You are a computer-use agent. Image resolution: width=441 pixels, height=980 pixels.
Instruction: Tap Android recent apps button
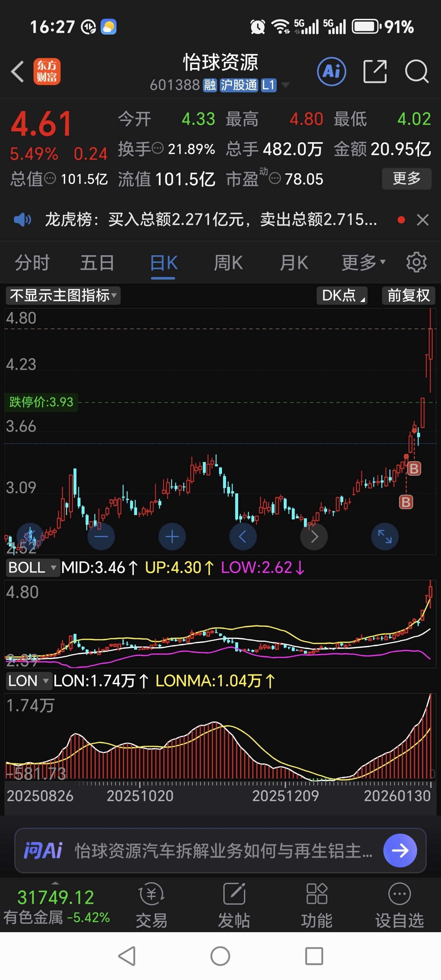tap(314, 956)
